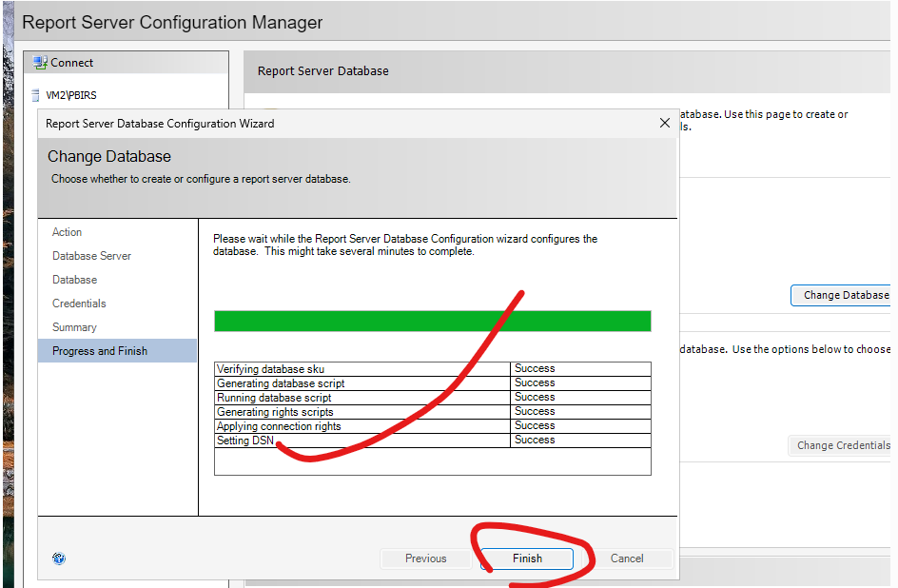Click the Report Server Database Configuration Wizard title
This screenshot has width=898, height=588.
pyautogui.click(x=160, y=124)
